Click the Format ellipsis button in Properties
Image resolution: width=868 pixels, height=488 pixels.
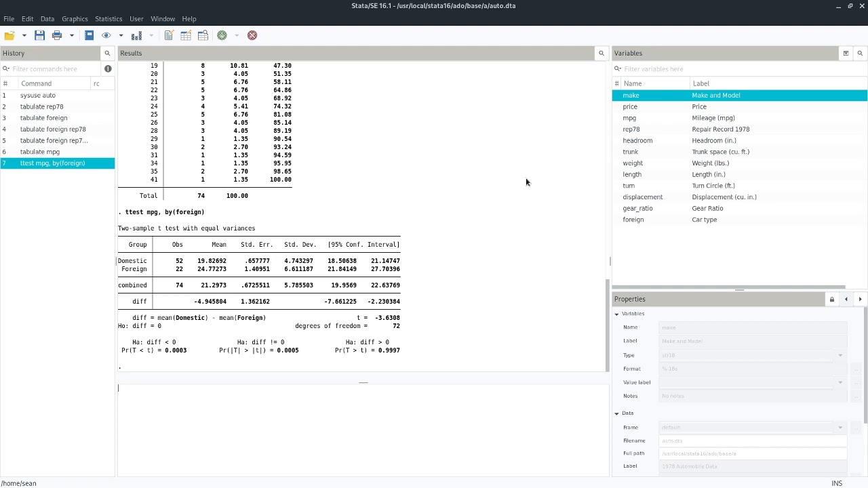tap(856, 369)
